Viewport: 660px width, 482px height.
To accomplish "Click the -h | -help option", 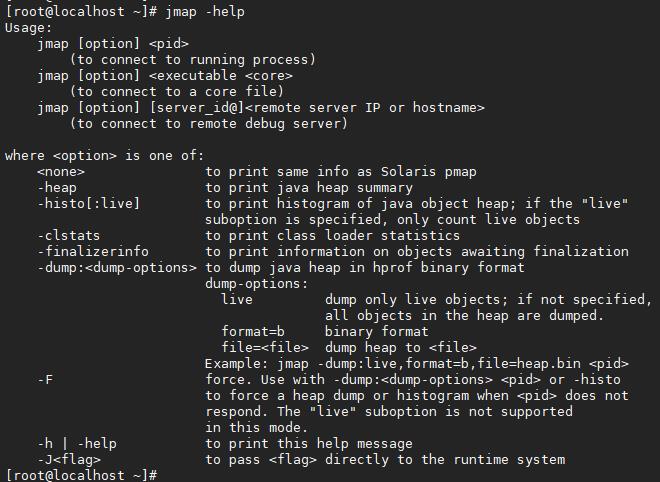I will [77, 444].
